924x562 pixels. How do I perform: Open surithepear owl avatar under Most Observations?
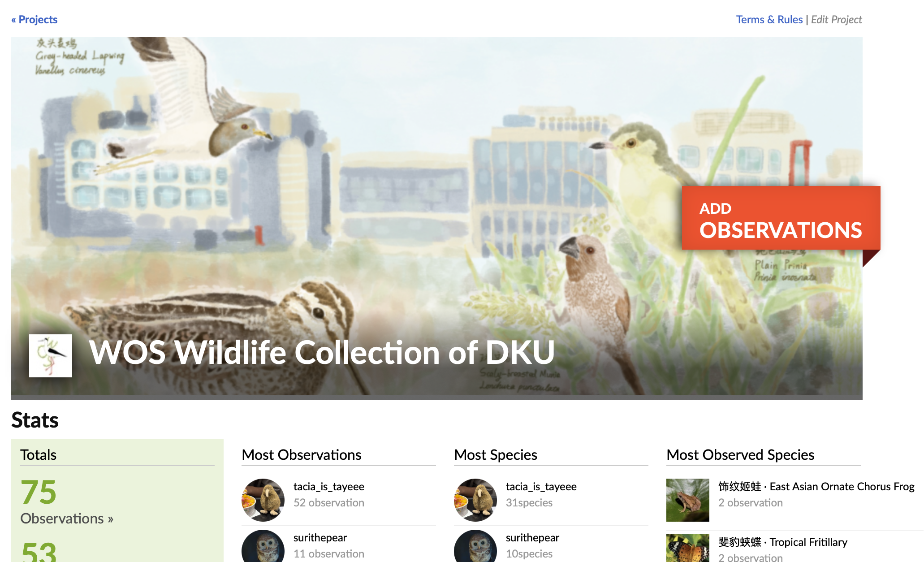[263, 546]
